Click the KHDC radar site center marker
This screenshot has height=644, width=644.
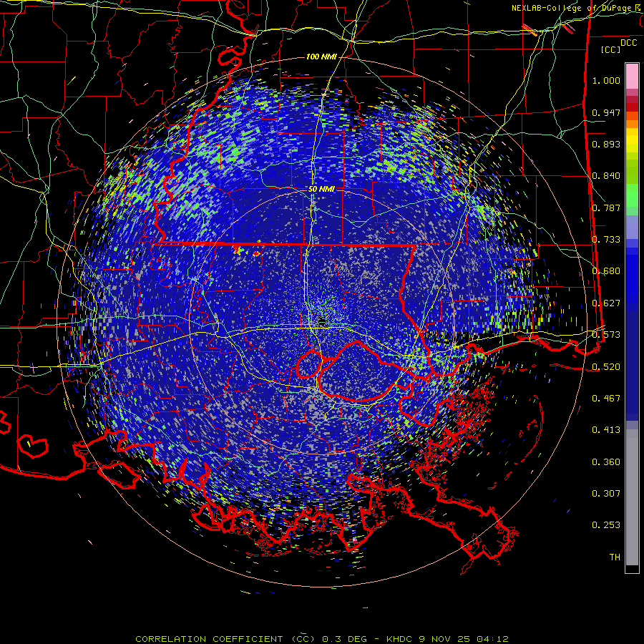[x=323, y=321]
